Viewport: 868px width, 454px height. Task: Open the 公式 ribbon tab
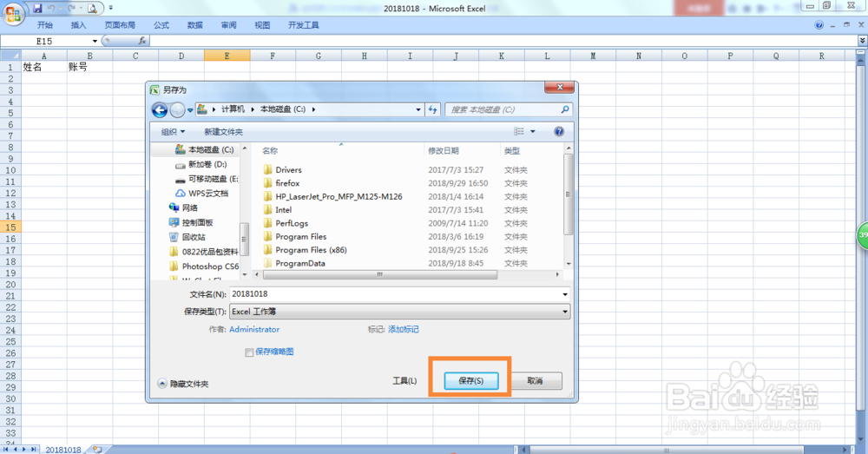pos(161,25)
